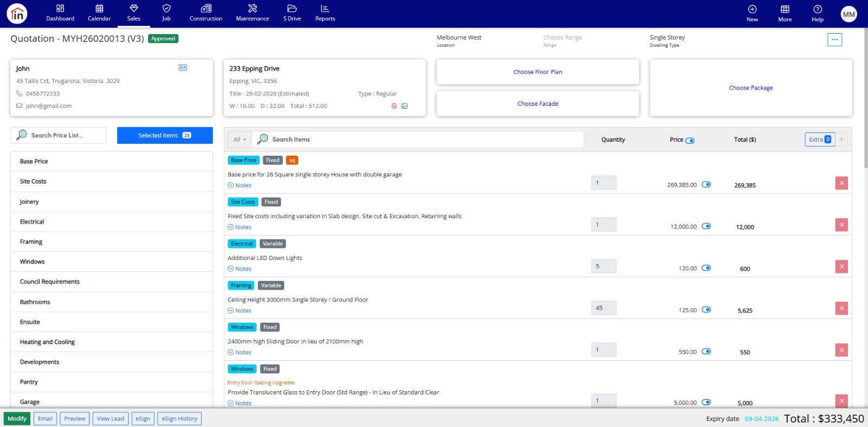The height and width of the screenshot is (427, 868).
Task: Click the land image icon on 233 Epping Drive
Action: pos(404,106)
